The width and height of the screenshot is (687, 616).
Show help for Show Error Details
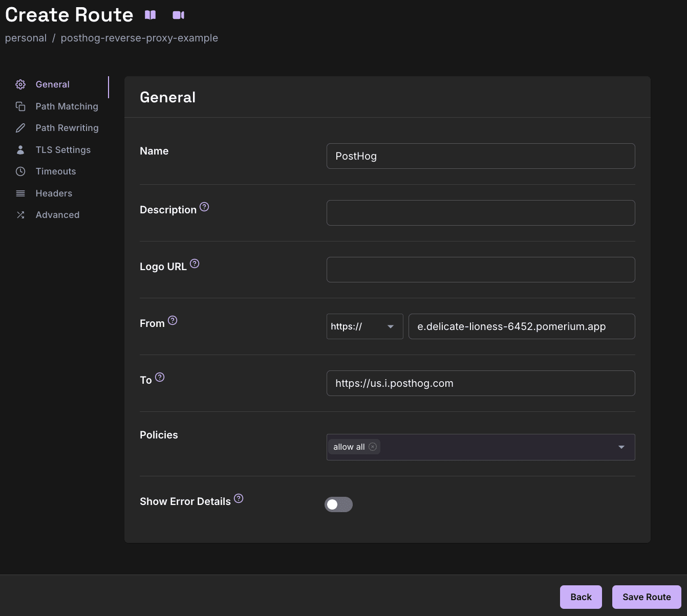coord(239,498)
